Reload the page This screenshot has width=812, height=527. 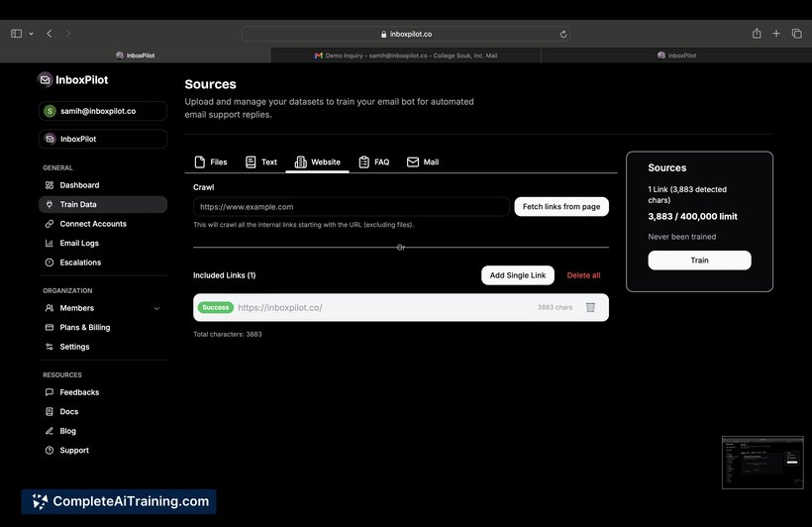coord(563,35)
